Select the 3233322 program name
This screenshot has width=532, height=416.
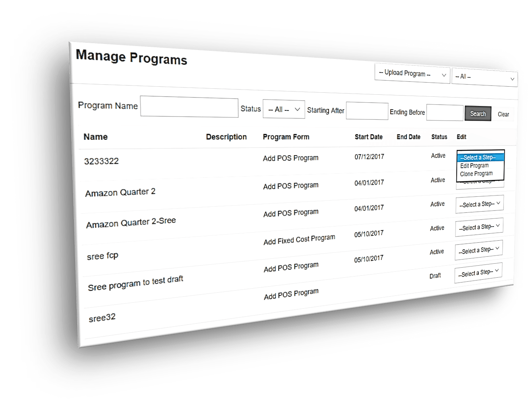[101, 161]
